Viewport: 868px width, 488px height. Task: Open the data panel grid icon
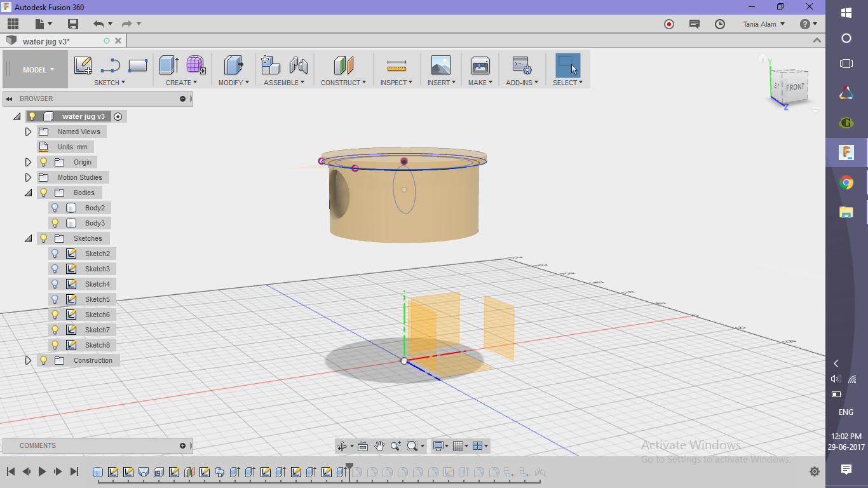[13, 24]
